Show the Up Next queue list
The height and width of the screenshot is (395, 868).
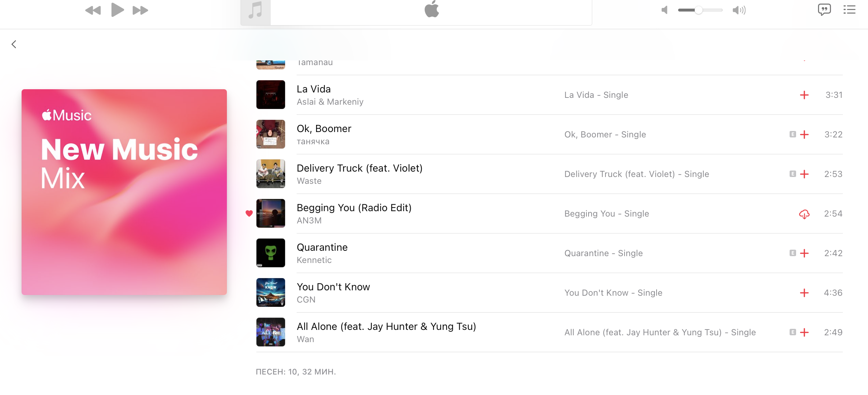(x=849, y=10)
